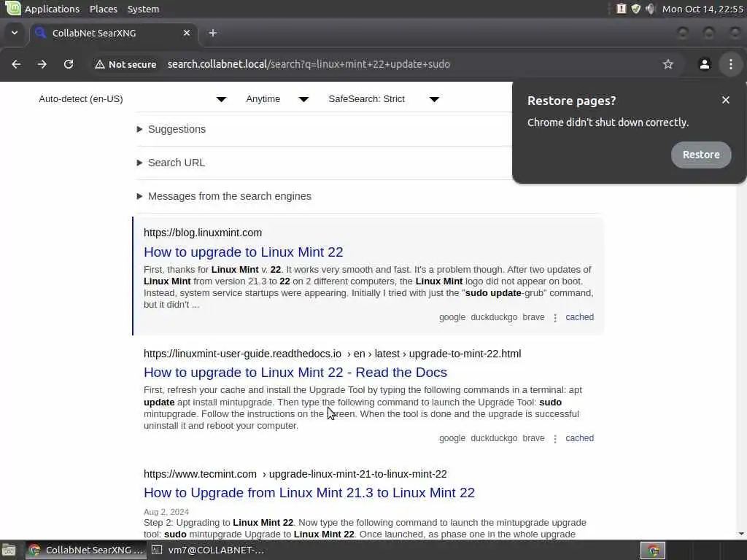
Task: Click the Aug 2, 2024 date text
Action: click(166, 512)
